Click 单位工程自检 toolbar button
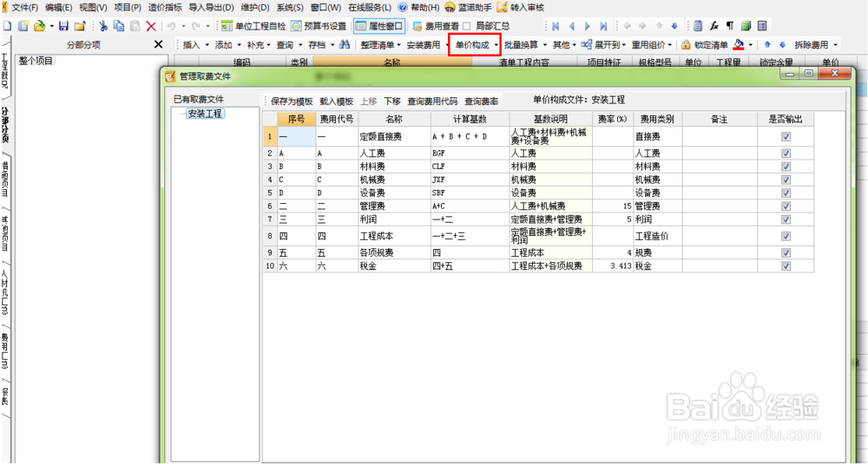 click(254, 26)
